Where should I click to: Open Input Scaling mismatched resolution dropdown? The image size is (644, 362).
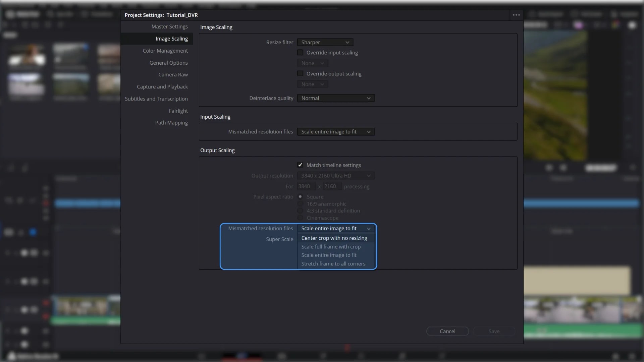[x=336, y=132]
